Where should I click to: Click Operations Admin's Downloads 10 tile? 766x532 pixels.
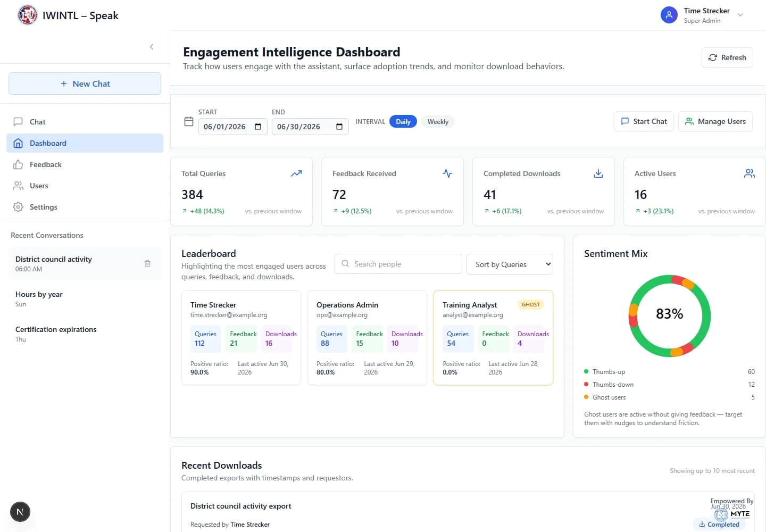pos(403,339)
